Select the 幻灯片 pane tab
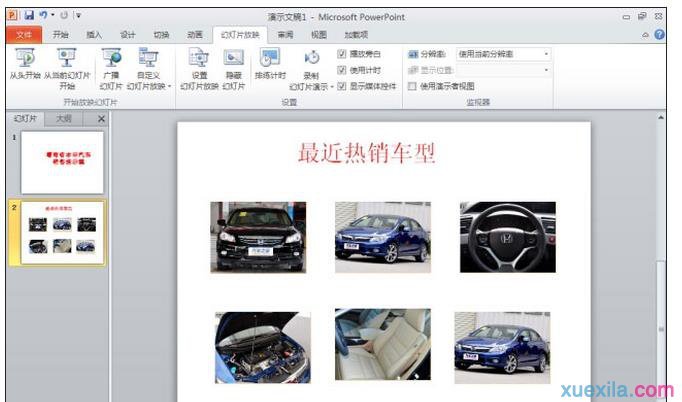The width and height of the screenshot is (682, 402). click(25, 118)
